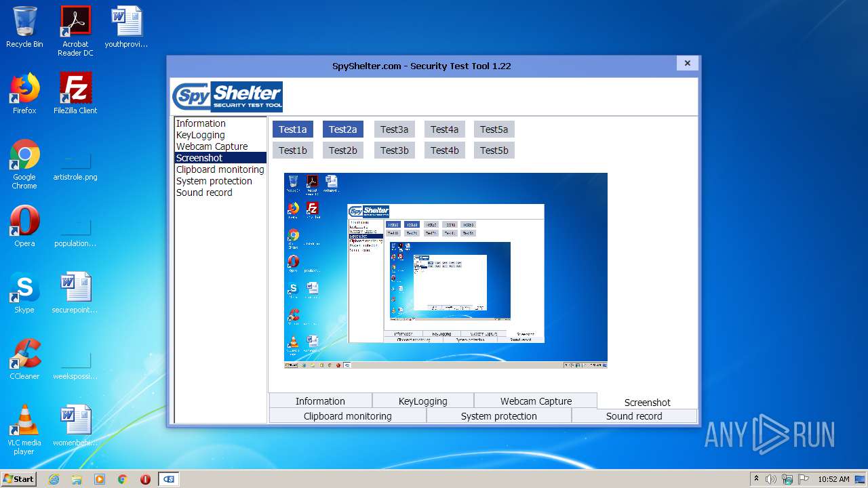Launch Acrobat Reader DC from desktop
The height and width of the screenshot is (488, 868).
pyautogui.click(x=75, y=30)
